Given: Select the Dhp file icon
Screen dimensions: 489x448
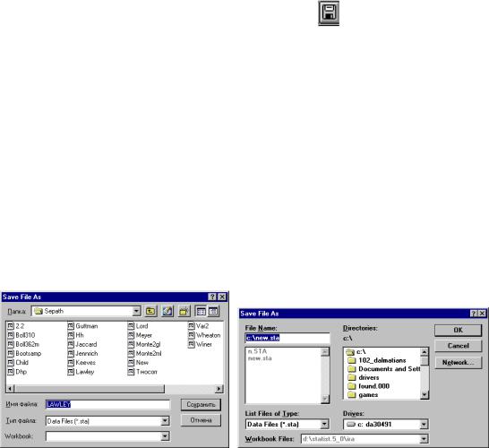Looking at the screenshot, I should coord(11,372).
